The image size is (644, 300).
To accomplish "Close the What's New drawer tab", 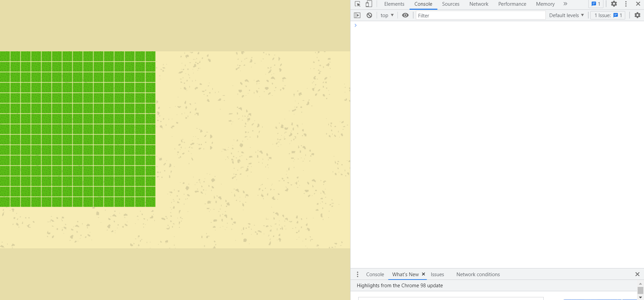I will (423, 274).
